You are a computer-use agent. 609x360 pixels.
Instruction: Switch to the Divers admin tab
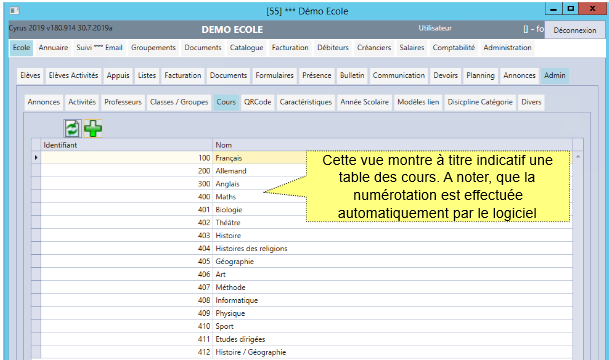531,102
